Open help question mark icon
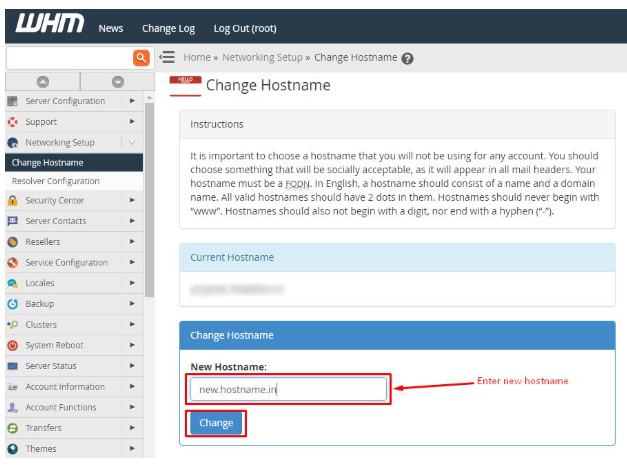Screen dimensions: 627x467 (407, 58)
